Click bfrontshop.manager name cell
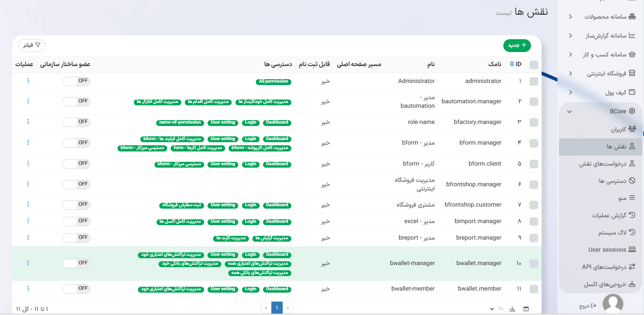644x315 pixels. click(474, 184)
